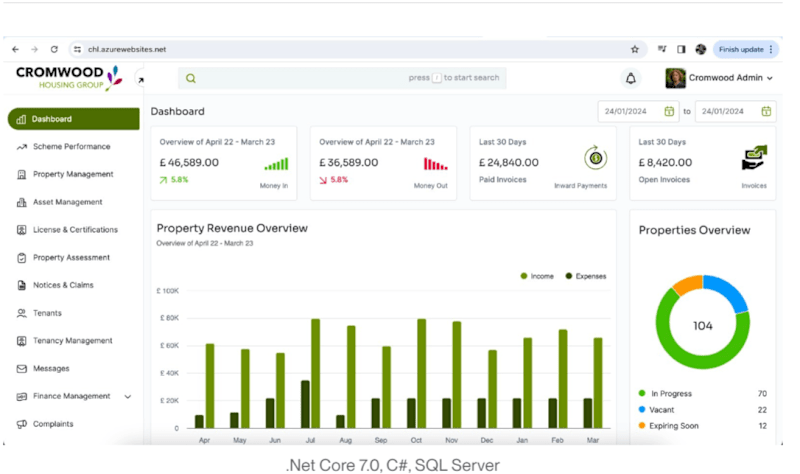This screenshot has width=800, height=474.
Task: Open License & Certifications menu item
Action: tap(75, 230)
